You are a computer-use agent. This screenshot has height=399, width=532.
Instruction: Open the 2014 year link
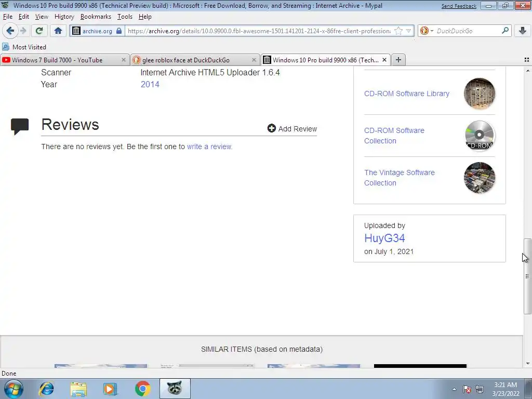(x=150, y=85)
